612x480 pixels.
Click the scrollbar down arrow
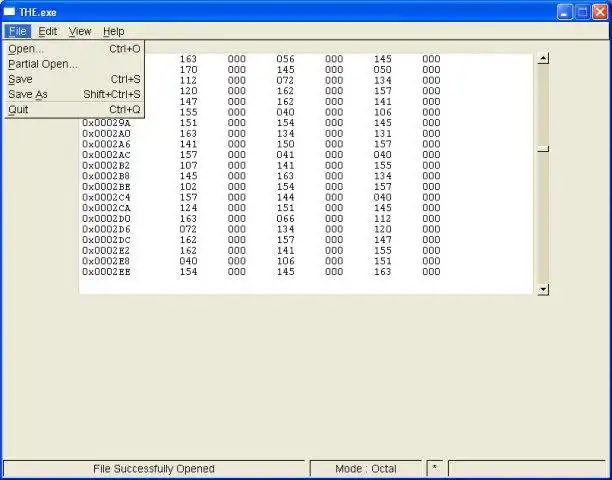click(543, 289)
